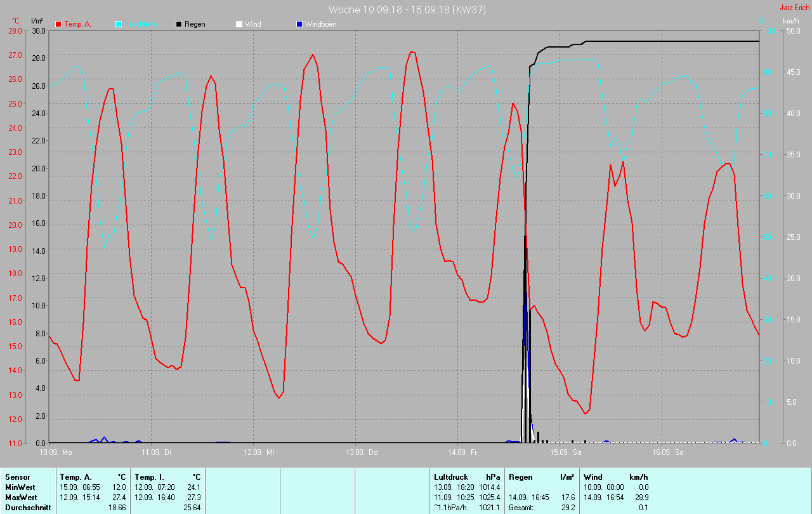Click the Wind maximum timestamp '14.09. 16:54'

point(604,498)
